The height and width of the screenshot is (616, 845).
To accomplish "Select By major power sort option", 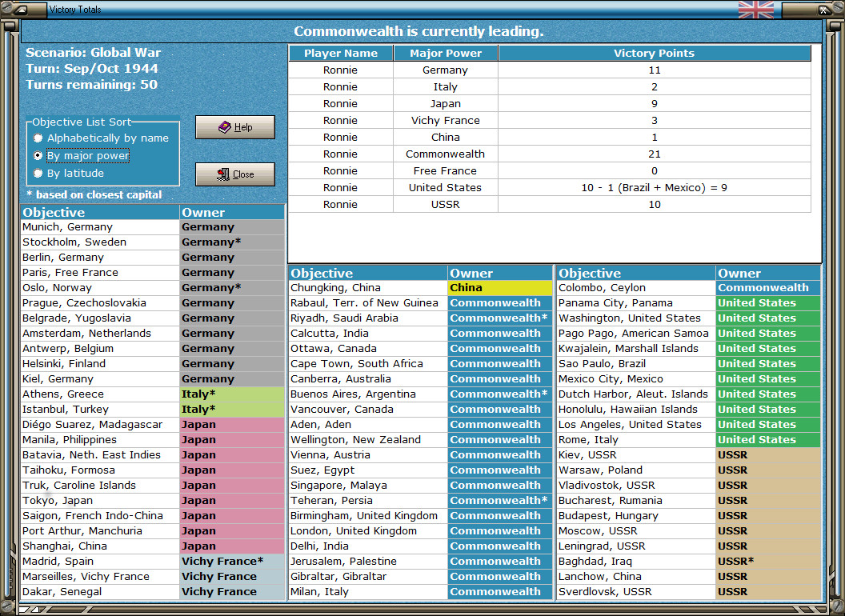I will tap(82, 156).
